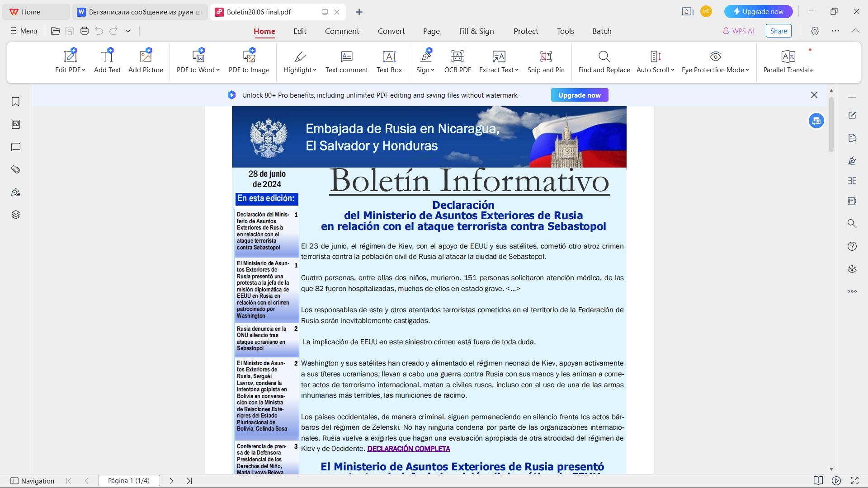Open the thumbnails panel in left sidebar
868x488 pixels.
pos(16,124)
